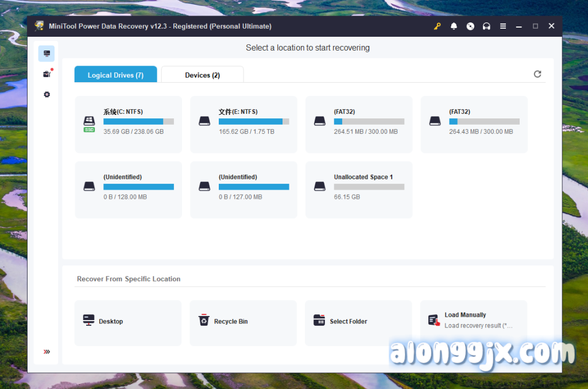Viewport: 588px width, 389px height.
Task: Switch to the Logical Drives tab
Action: point(115,75)
